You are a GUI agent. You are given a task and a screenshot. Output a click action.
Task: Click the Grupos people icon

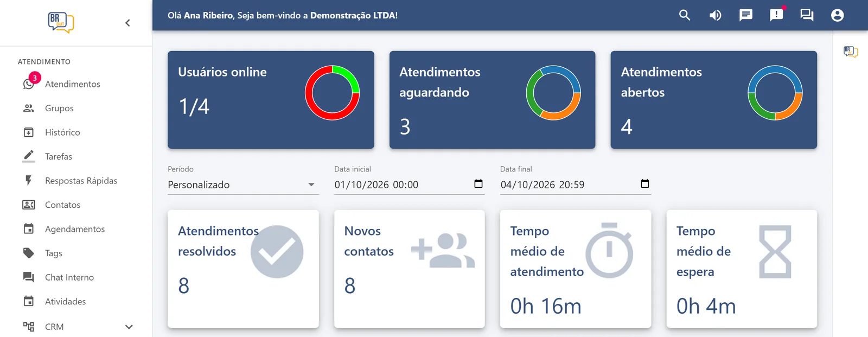tap(29, 108)
